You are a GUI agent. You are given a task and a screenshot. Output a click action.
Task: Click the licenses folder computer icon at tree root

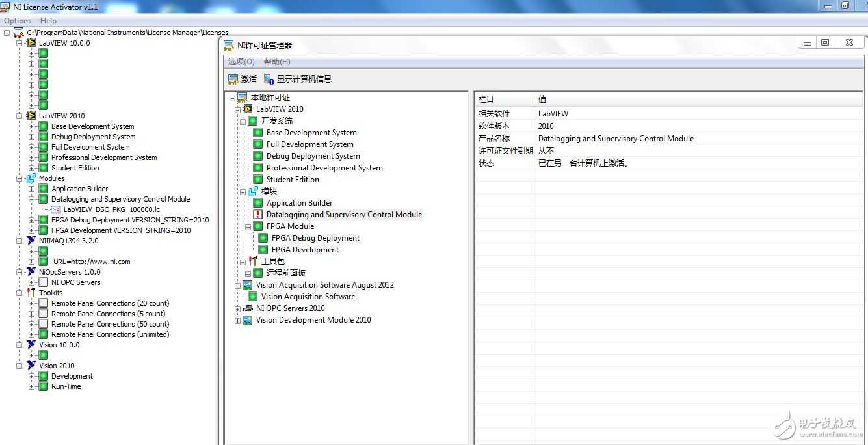(19, 33)
